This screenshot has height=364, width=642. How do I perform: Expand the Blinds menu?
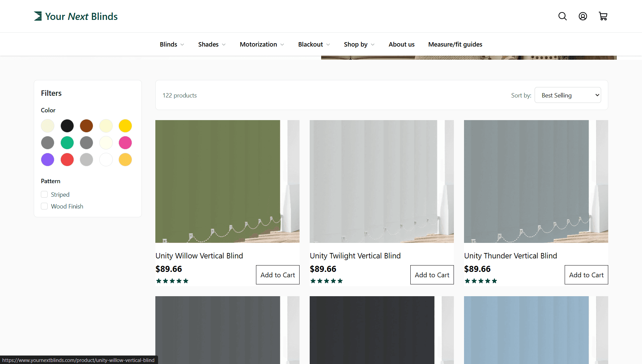(172, 44)
